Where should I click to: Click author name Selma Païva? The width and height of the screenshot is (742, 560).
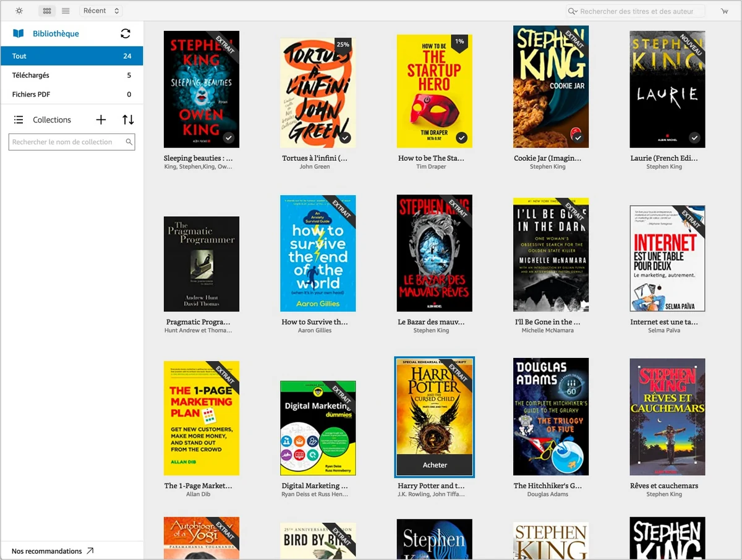[x=664, y=331]
